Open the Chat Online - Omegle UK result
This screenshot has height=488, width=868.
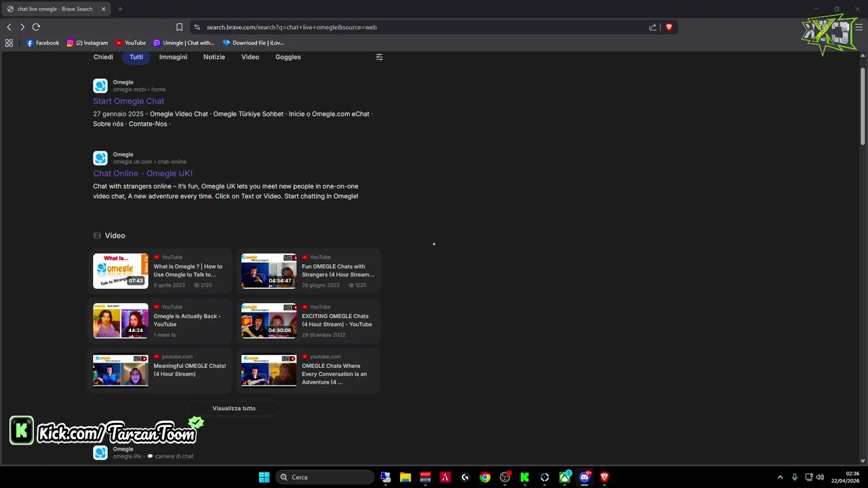[142, 174]
